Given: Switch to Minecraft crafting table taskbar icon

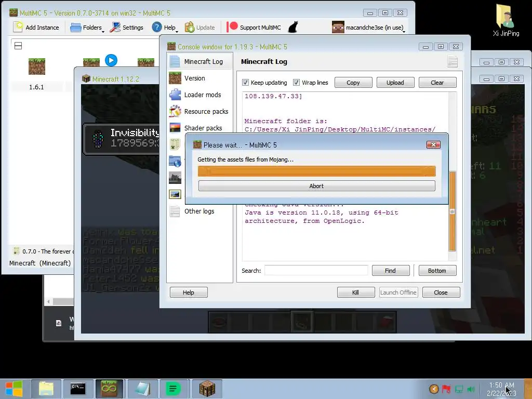Looking at the screenshot, I should pos(207,389).
